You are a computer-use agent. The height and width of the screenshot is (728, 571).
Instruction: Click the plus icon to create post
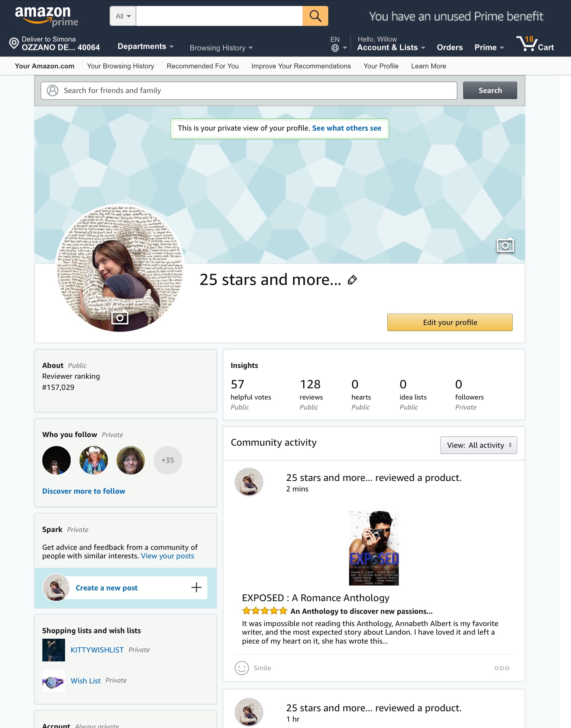point(196,587)
